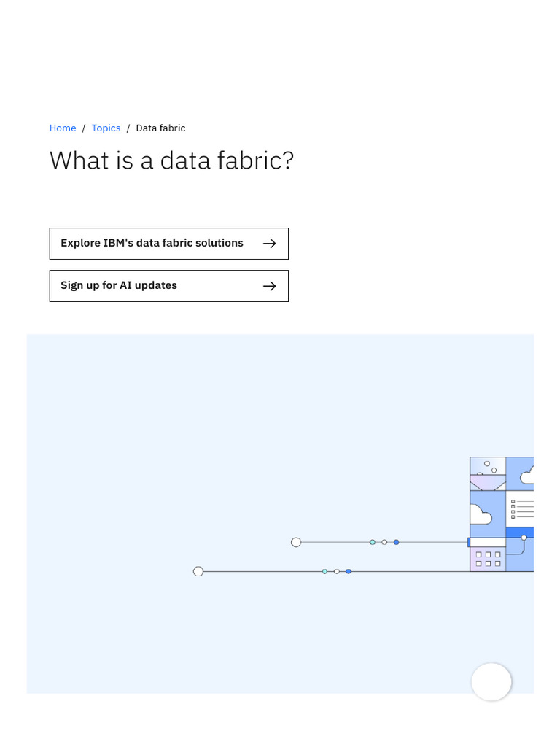
Task: Click the checklist lines tile in the illustration
Action: pos(521,508)
